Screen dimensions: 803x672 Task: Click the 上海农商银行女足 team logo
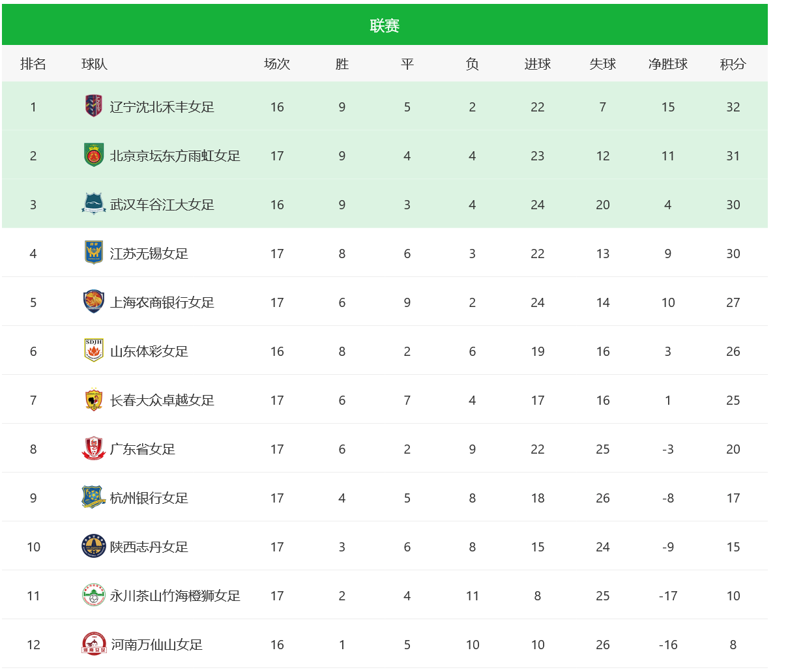click(x=94, y=302)
